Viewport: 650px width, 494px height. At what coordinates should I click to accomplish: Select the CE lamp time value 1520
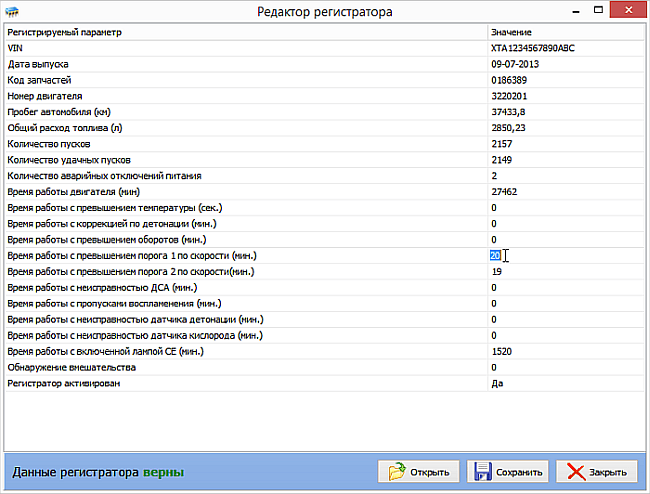502,351
